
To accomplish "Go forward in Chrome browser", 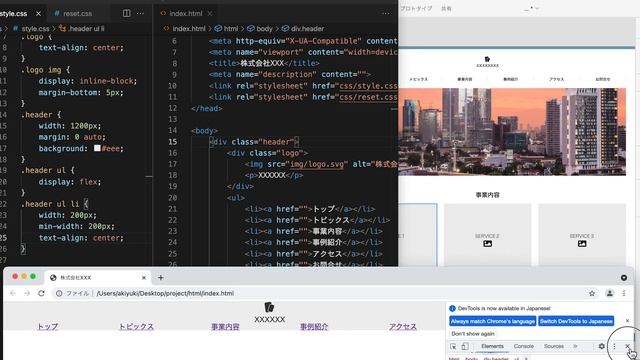I will coord(27,293).
